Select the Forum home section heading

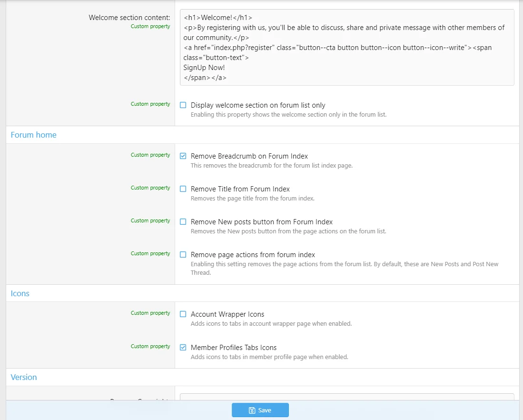pos(33,135)
